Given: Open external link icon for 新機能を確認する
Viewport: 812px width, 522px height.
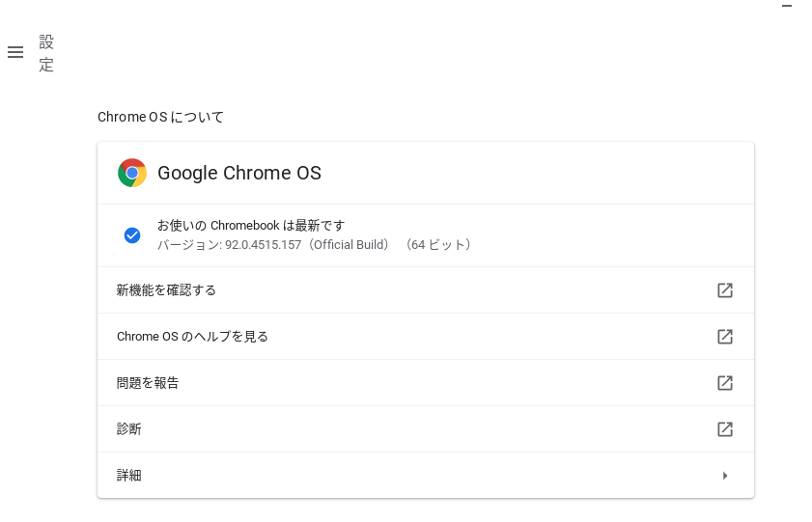Looking at the screenshot, I should coord(725,290).
